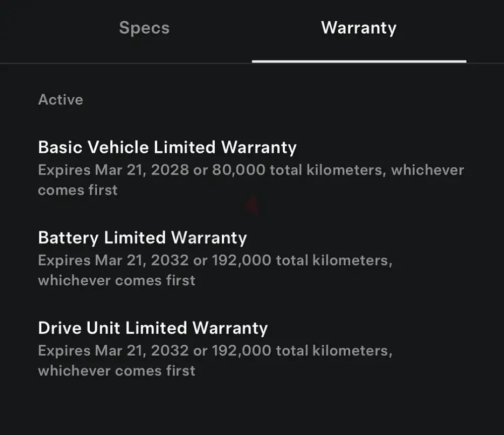Click Drive Unit warranty's "whichever comes first" line
The width and height of the screenshot is (504, 435).
tap(116, 371)
